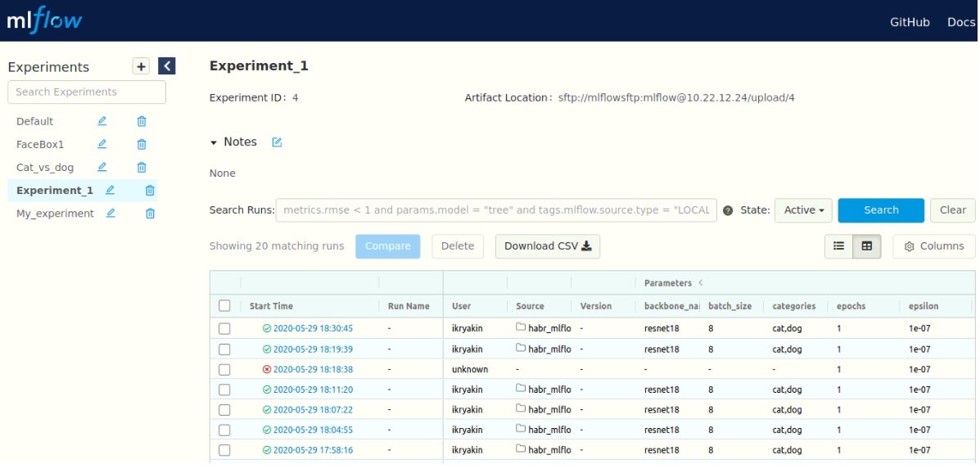This screenshot has height=473, width=980.
Task: Delete FaceBox1 experiment trash icon
Action: point(142,144)
